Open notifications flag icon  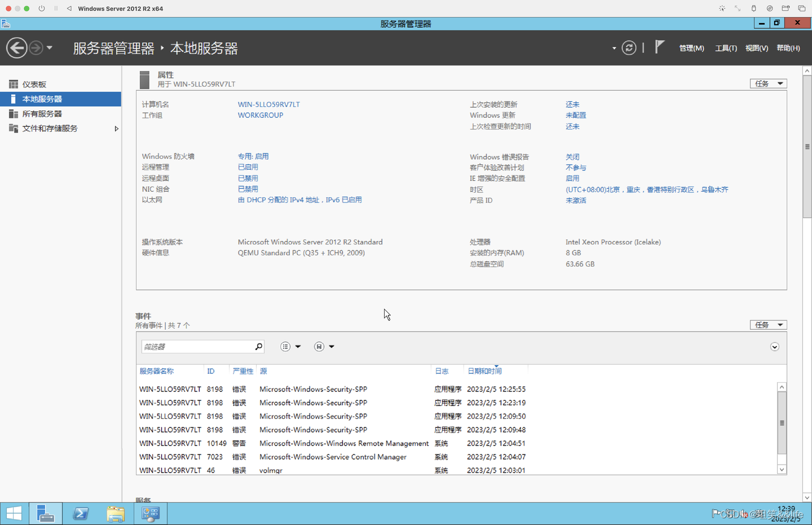[x=659, y=47]
